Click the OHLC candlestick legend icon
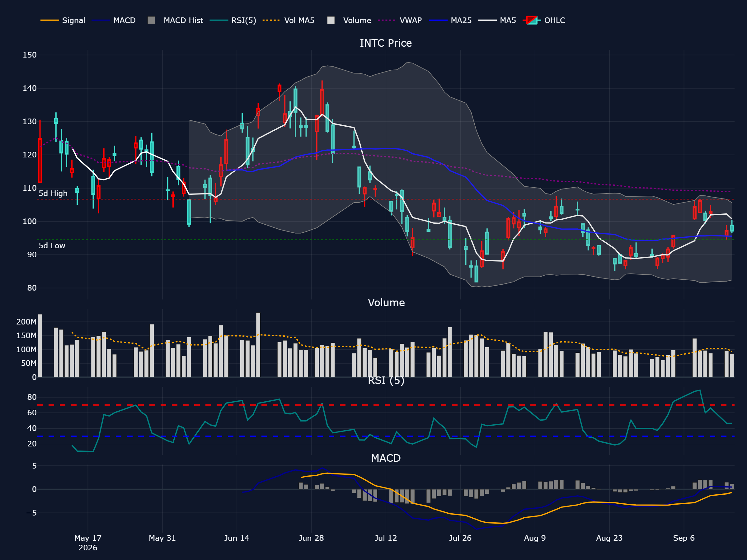Image resolution: width=747 pixels, height=560 pixels. pyautogui.click(x=532, y=20)
